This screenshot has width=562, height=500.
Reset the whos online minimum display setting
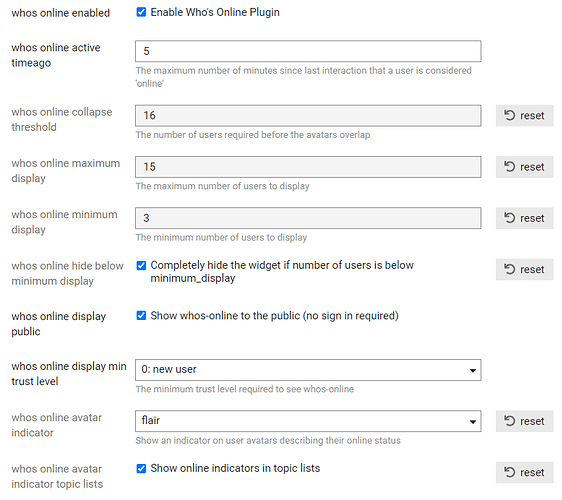tap(524, 218)
